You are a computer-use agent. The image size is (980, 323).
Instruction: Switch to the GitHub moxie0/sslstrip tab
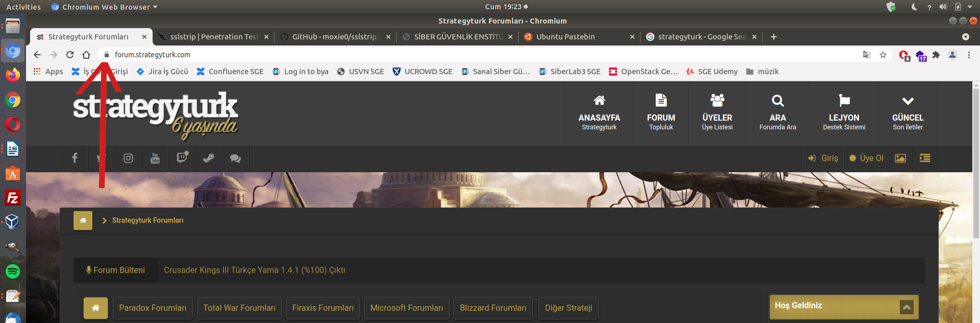pyautogui.click(x=335, y=37)
